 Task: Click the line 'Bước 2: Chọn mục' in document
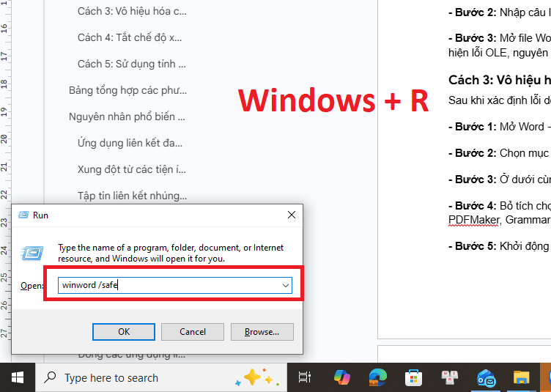(x=500, y=153)
